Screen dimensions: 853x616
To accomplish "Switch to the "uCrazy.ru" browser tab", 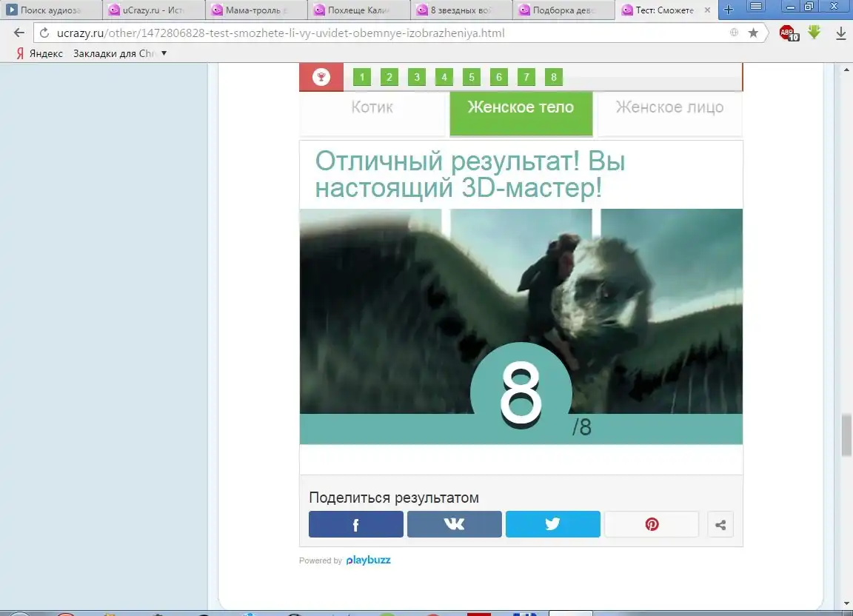I will (x=152, y=10).
